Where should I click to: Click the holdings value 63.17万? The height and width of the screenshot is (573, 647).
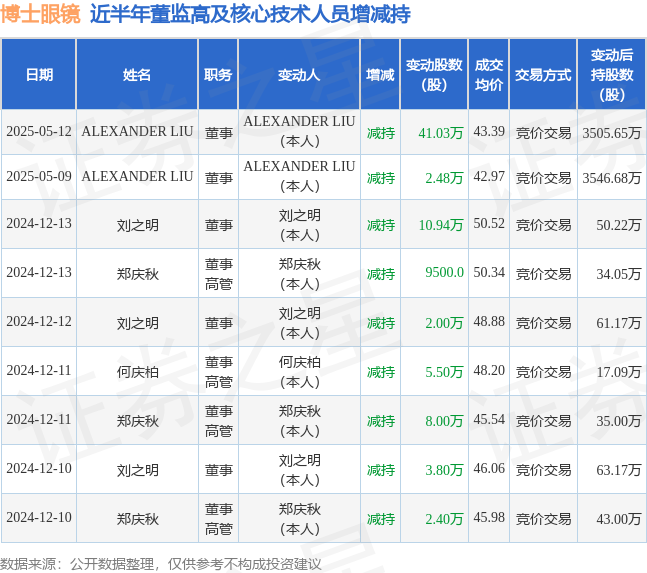coord(619,470)
